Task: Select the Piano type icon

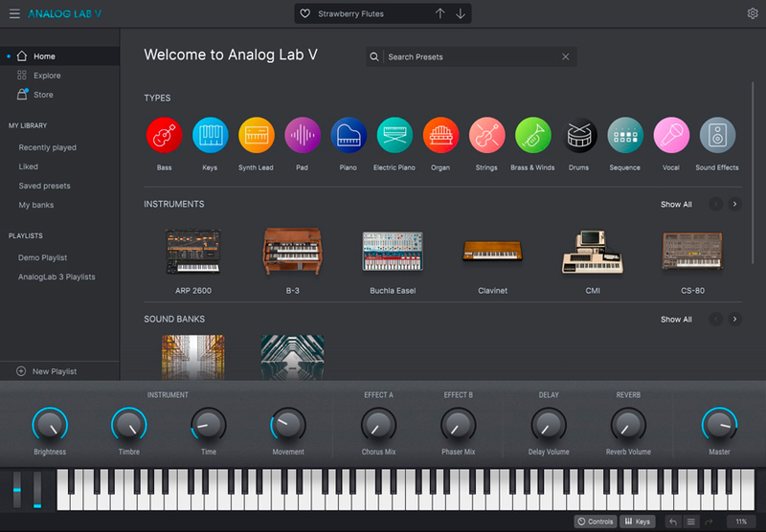Action: (349, 135)
